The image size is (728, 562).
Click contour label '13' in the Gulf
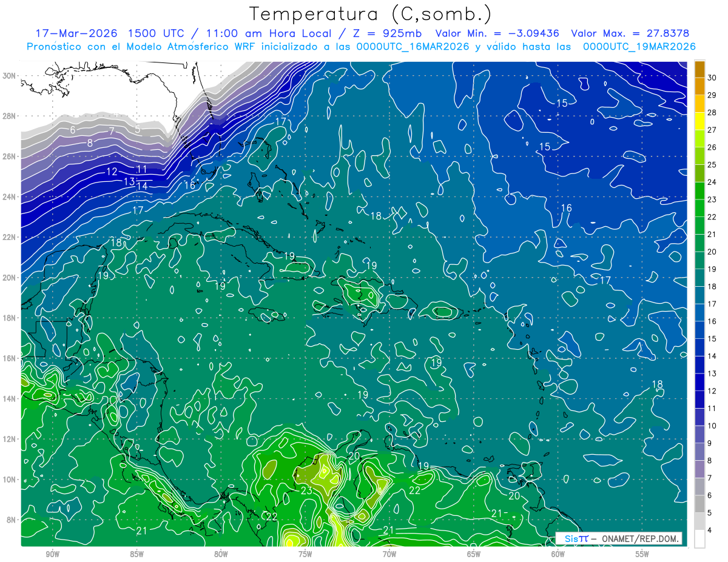(x=129, y=181)
